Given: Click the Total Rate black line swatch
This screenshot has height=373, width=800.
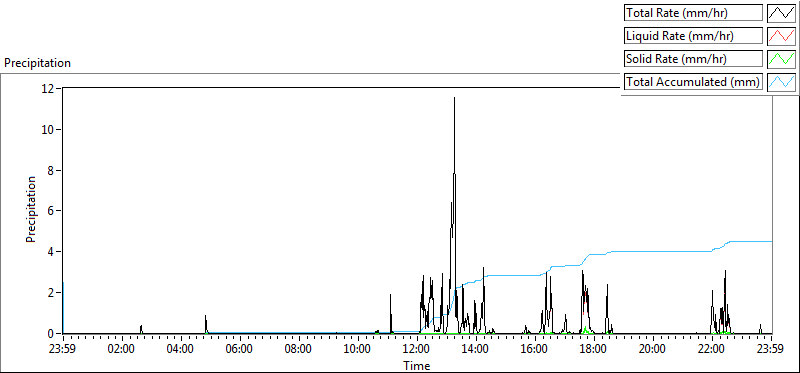Looking at the screenshot, I should click(x=781, y=13).
